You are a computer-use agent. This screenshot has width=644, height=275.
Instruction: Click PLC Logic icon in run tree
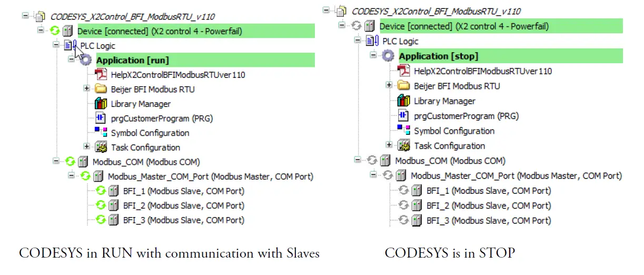[x=71, y=46]
